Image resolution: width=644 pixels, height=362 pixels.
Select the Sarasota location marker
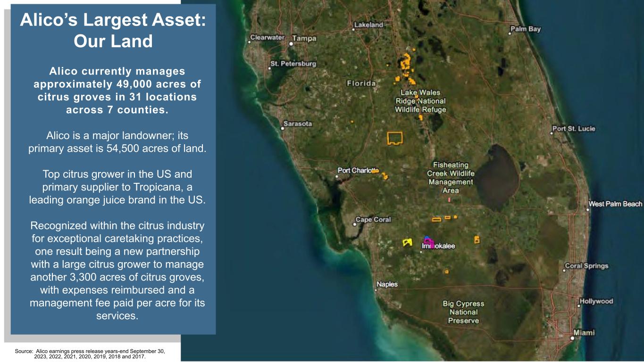click(283, 128)
